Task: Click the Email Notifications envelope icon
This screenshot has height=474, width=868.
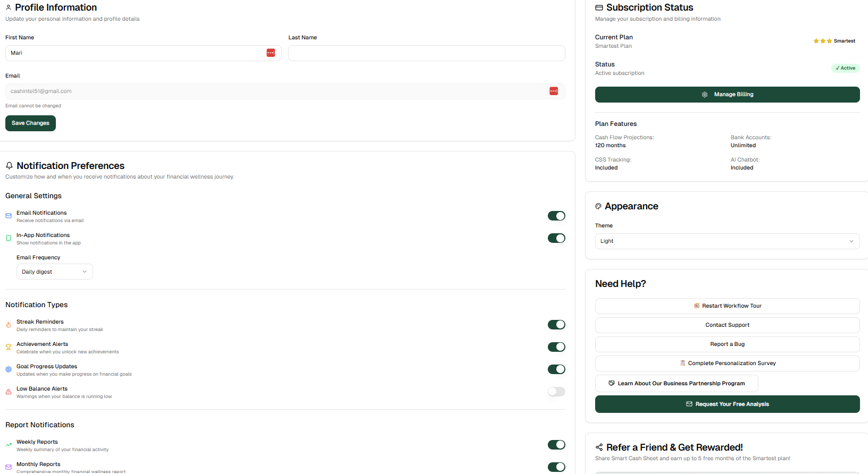Action: point(9,216)
